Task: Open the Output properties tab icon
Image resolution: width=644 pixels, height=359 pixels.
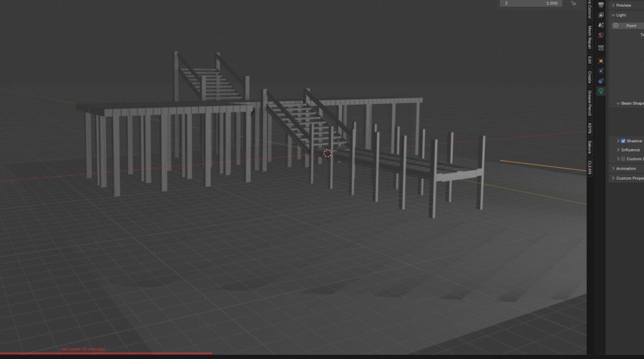Action: 601,5
